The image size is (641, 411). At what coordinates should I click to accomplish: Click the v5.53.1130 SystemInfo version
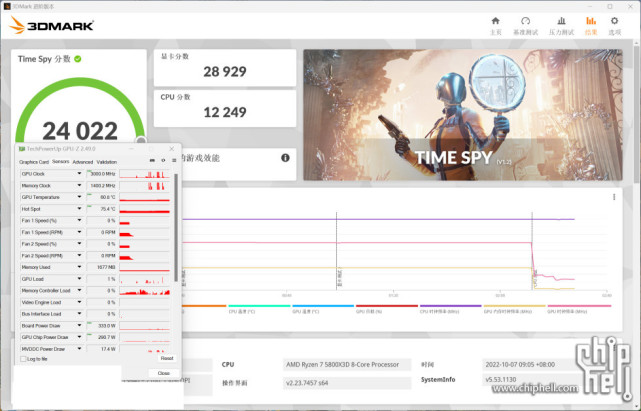tap(500, 380)
